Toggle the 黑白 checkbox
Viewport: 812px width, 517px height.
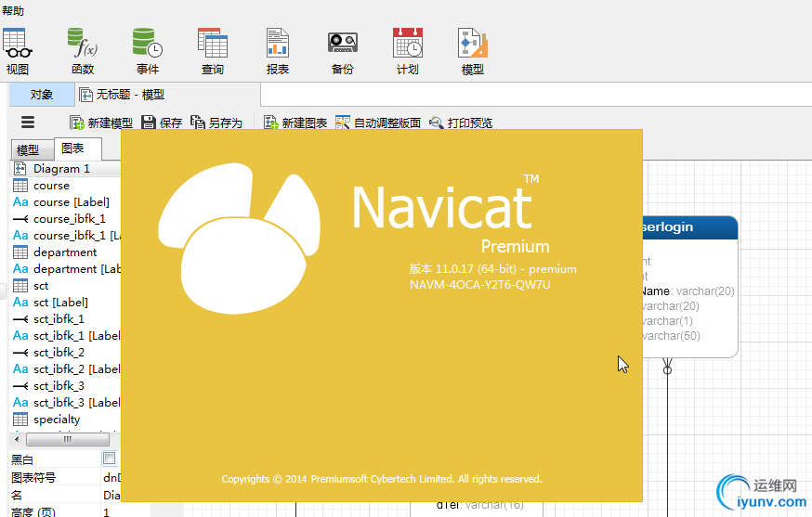point(110,459)
